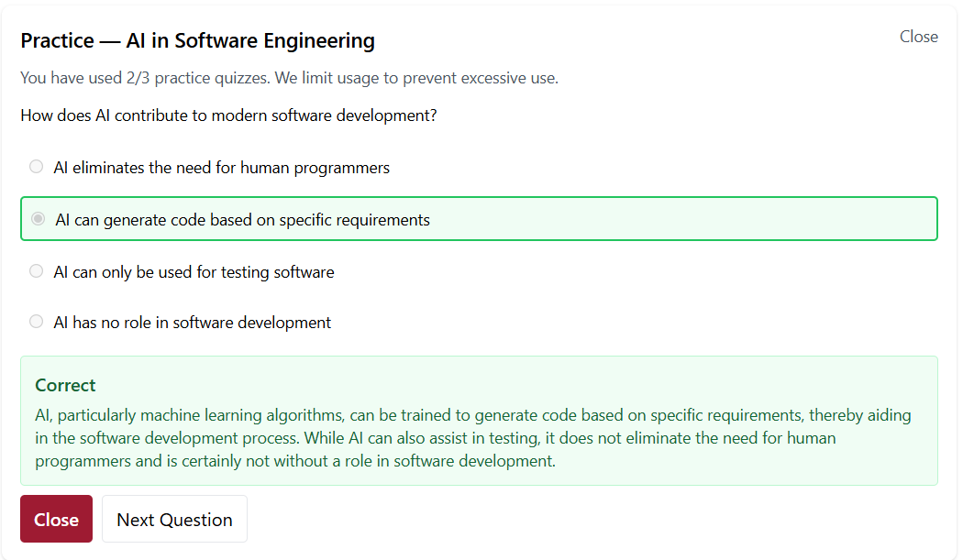The image size is (974, 560).
Task: Click the border of the highlighted correct answer box
Action: (479, 198)
